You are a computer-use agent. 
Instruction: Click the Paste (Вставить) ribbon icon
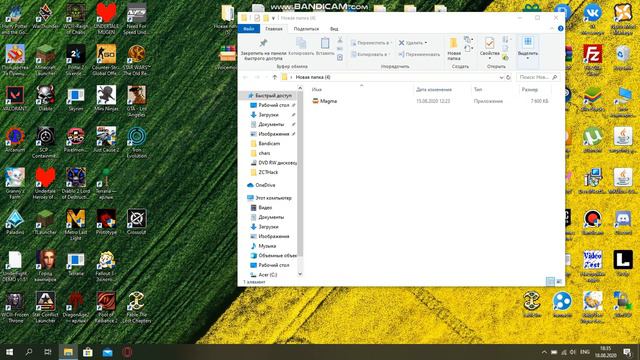[325, 43]
